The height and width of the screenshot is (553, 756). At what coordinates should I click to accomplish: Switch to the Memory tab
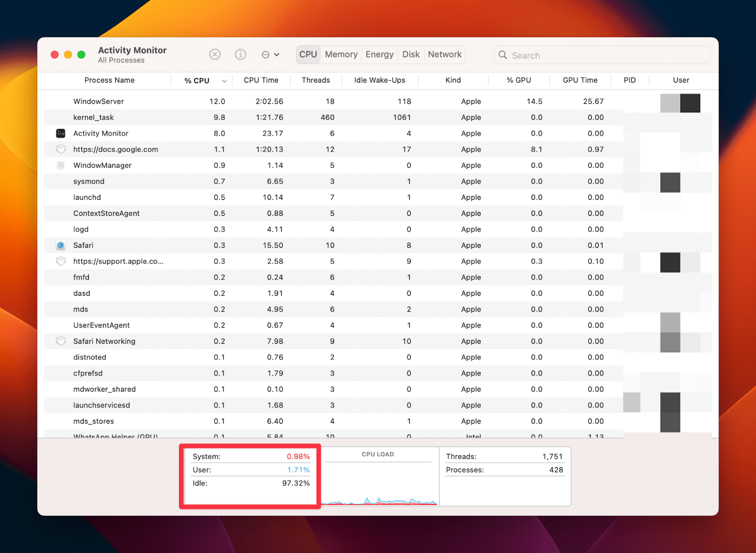(x=341, y=54)
